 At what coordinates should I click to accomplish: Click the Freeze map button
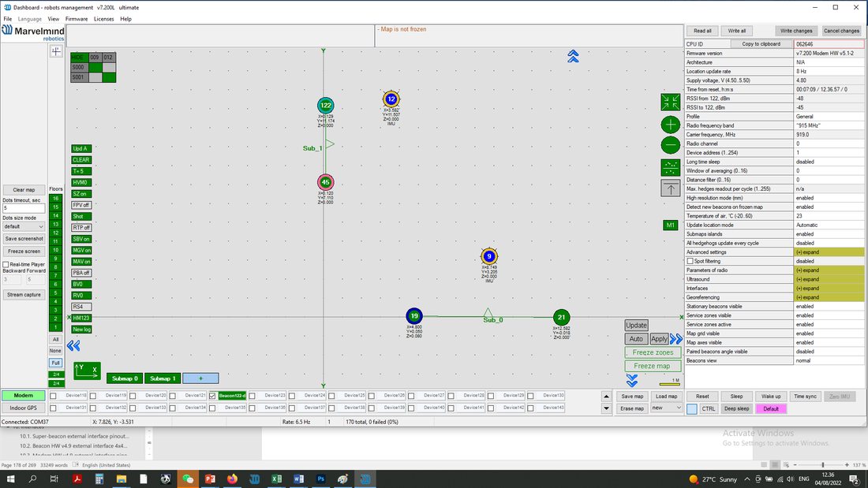652,366
